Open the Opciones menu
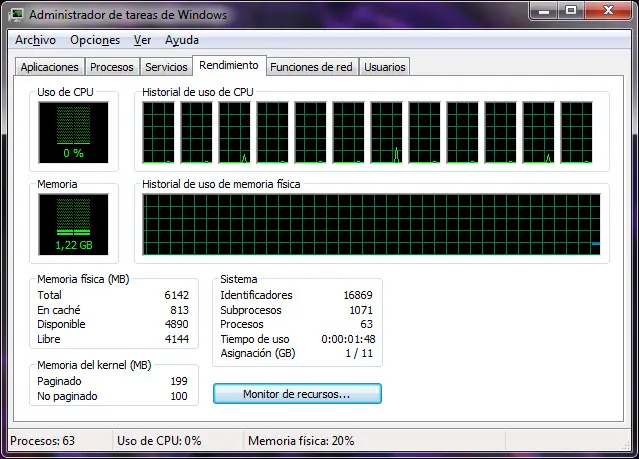 click(95, 40)
